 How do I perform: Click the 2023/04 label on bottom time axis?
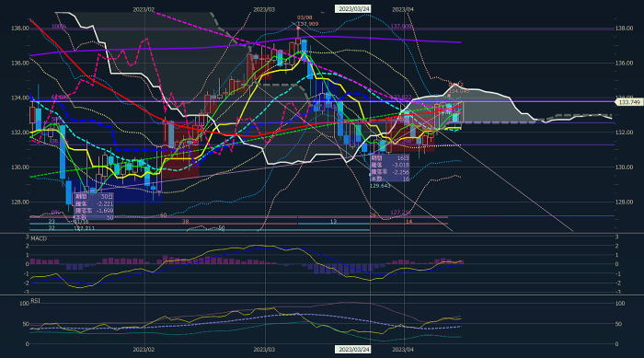(x=403, y=350)
